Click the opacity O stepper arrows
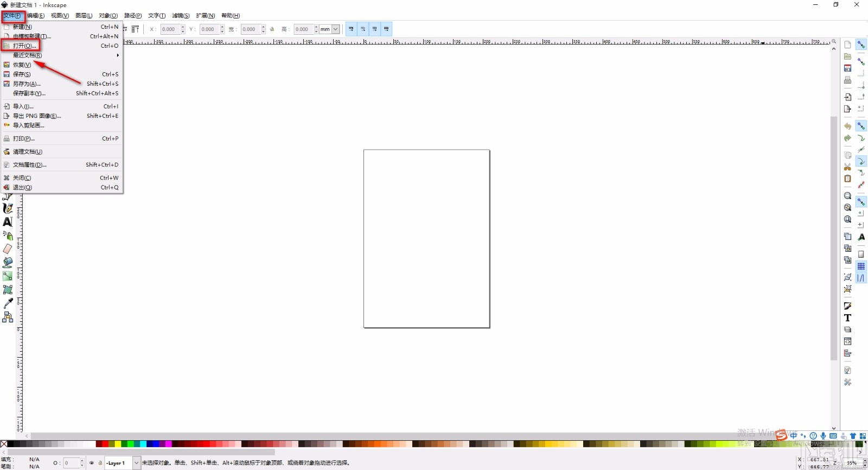This screenshot has height=470, width=868. pyautogui.click(x=82, y=463)
